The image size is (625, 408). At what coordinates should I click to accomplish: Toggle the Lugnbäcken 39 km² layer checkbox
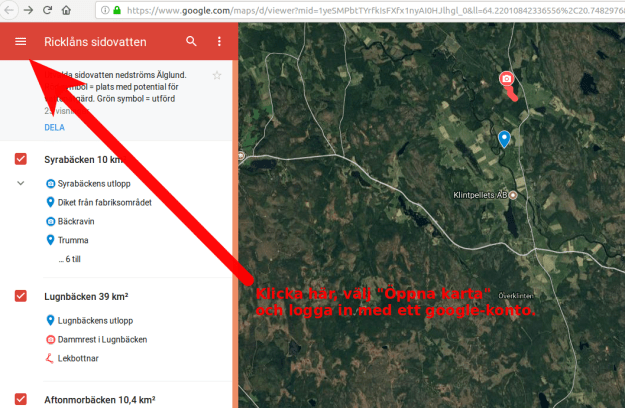pyautogui.click(x=21, y=296)
